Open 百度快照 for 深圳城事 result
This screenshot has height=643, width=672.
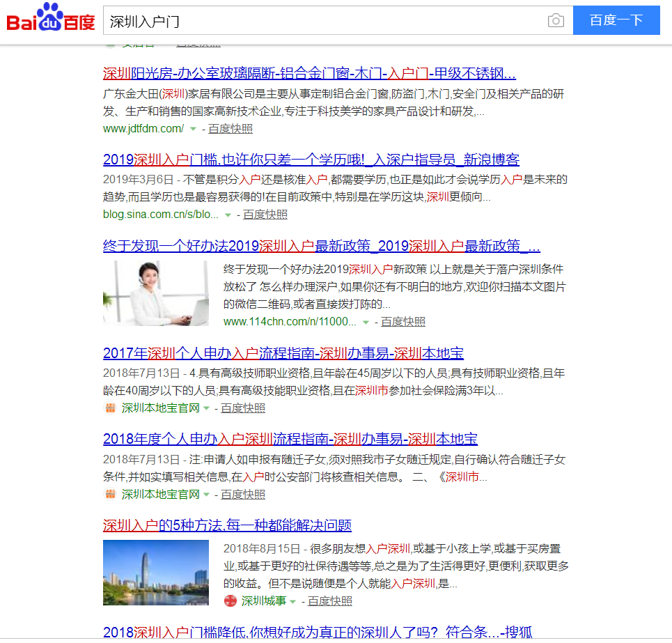[330, 601]
